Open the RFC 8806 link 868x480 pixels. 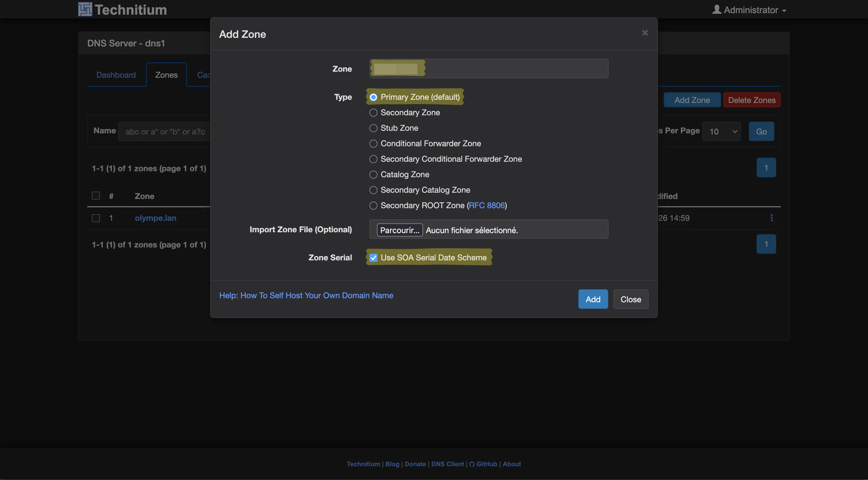click(487, 205)
